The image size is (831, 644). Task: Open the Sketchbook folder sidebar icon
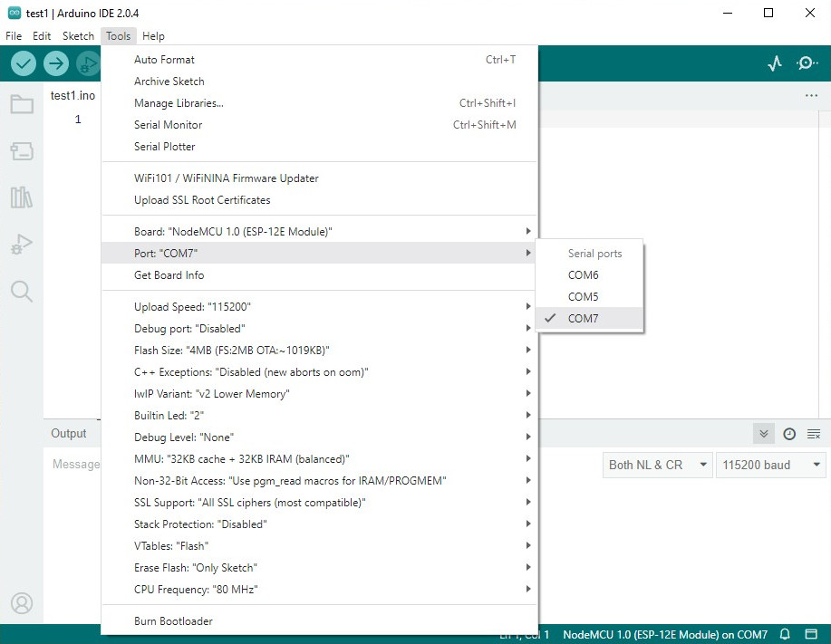tap(22, 104)
